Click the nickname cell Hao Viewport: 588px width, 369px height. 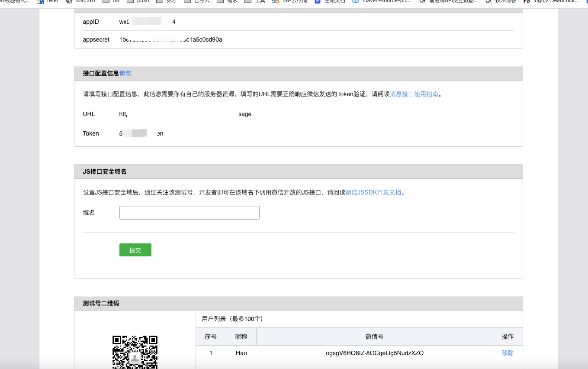241,353
